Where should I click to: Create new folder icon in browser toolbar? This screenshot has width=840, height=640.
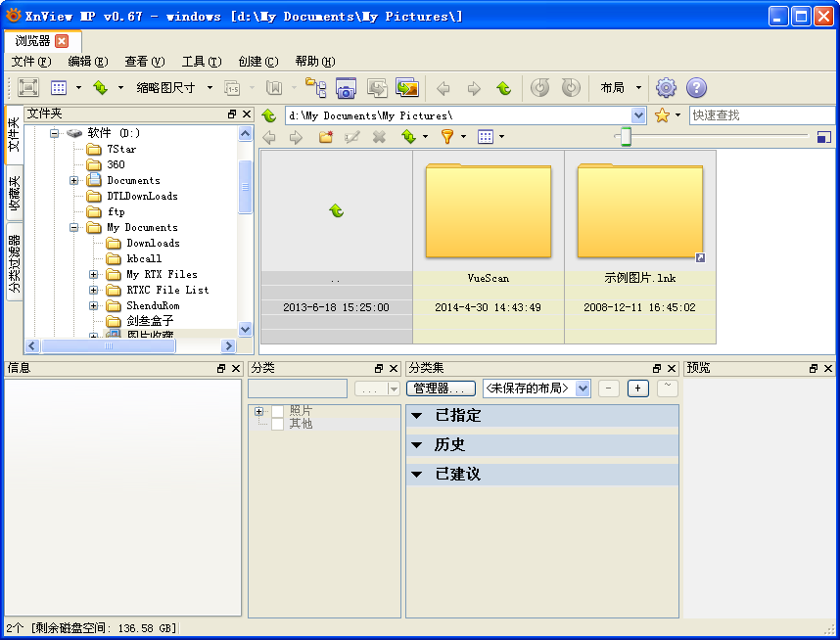326,137
